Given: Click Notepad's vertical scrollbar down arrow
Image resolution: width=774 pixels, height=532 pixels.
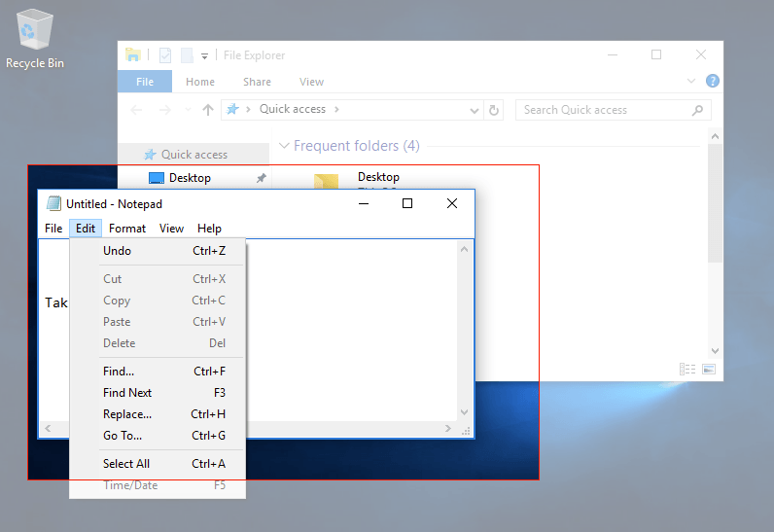Looking at the screenshot, I should 465,413.
